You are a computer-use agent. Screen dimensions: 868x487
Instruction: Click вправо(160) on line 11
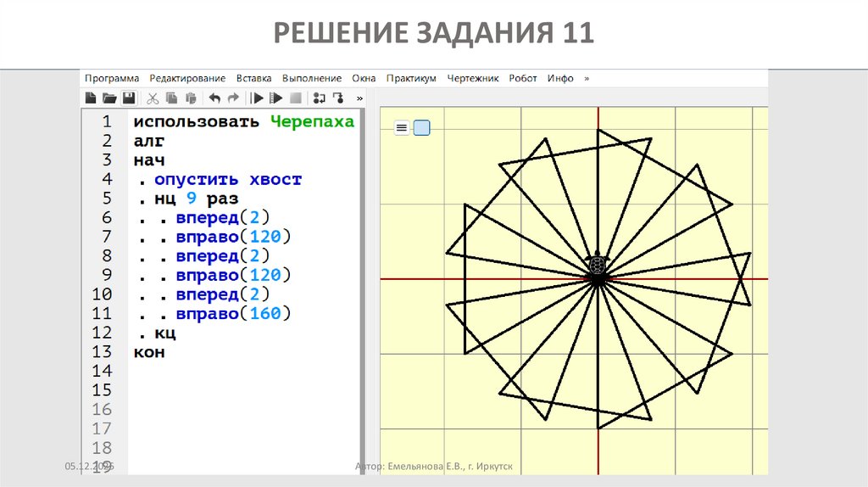(233, 314)
